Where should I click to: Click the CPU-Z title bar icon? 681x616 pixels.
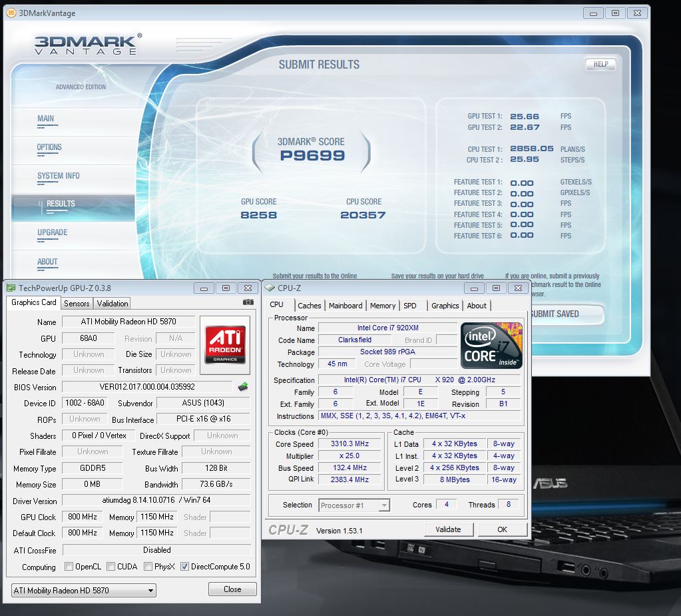[270, 288]
